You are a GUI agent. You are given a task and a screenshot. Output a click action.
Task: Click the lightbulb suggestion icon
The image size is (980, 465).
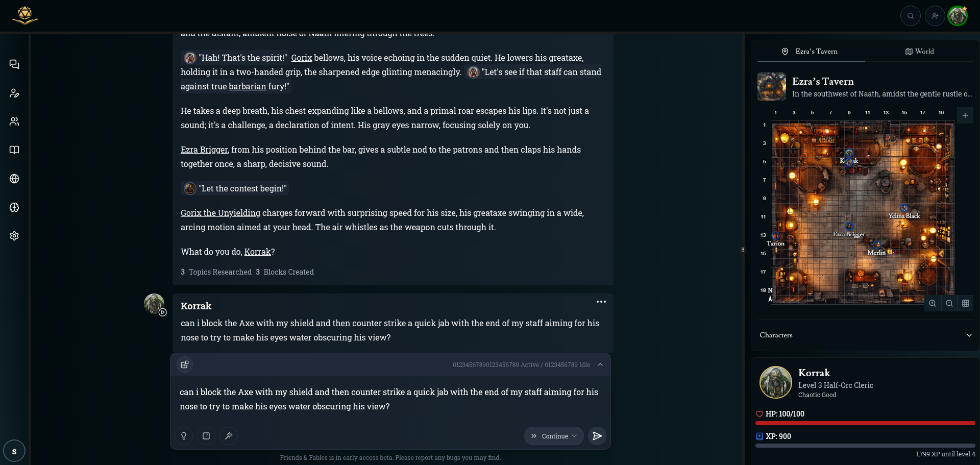(x=184, y=436)
